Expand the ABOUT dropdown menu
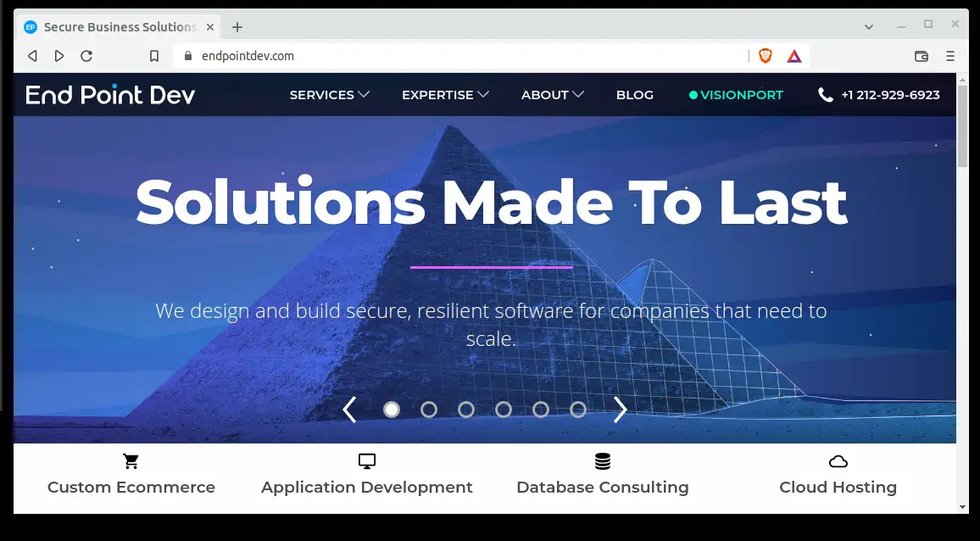The width and height of the screenshot is (980, 541). click(x=553, y=95)
